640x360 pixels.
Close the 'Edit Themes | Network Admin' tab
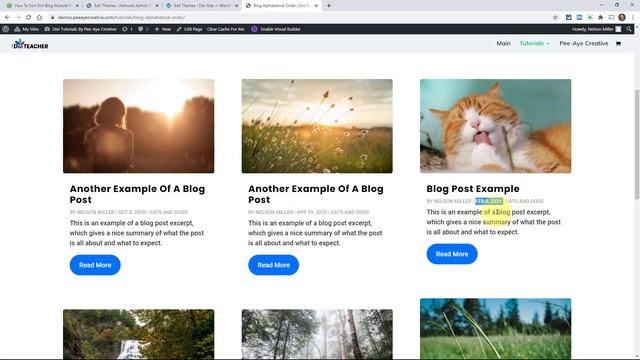157,6
